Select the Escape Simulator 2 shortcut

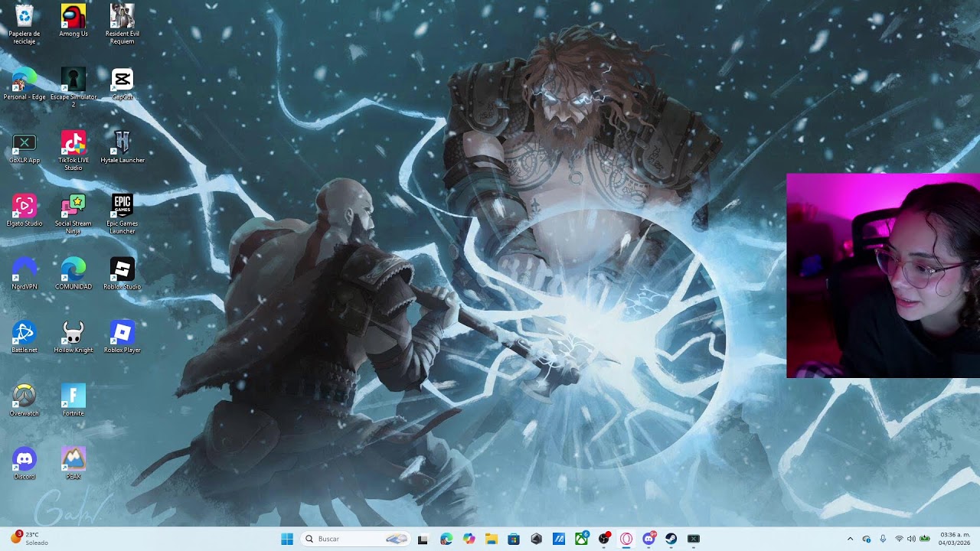(x=73, y=86)
